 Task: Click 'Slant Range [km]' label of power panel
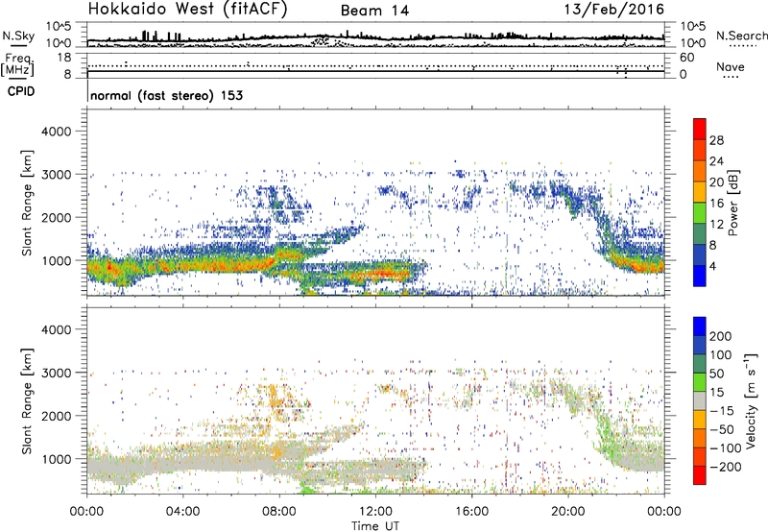pos(27,203)
